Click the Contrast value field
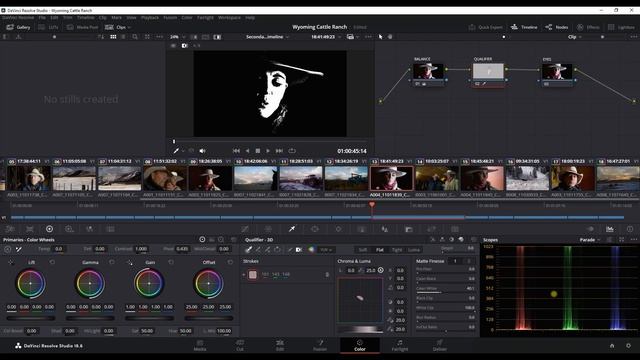Image resolution: width=640 pixels, height=360 pixels. pyautogui.click(x=141, y=249)
